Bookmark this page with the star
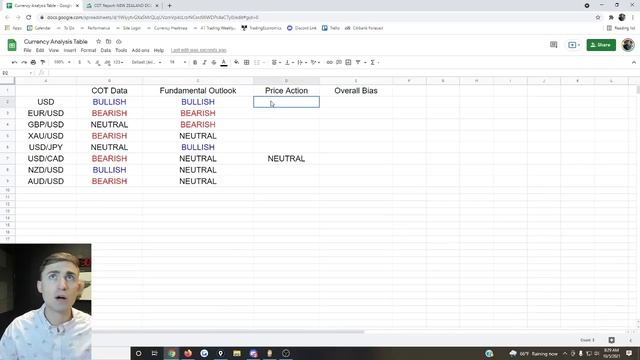The image size is (640, 360). [598, 18]
